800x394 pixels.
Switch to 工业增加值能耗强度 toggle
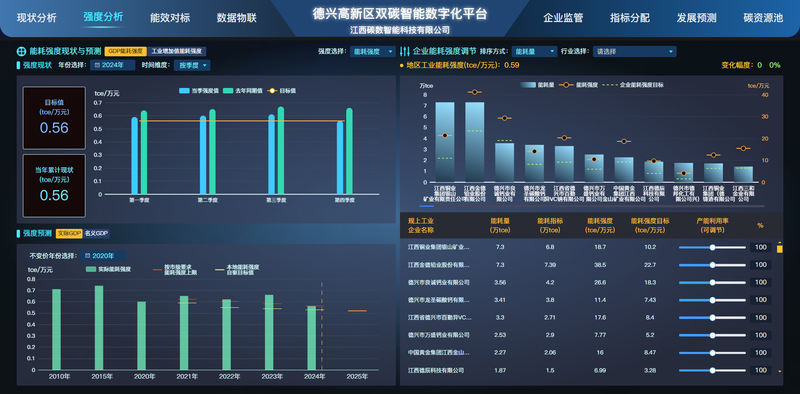177,52
